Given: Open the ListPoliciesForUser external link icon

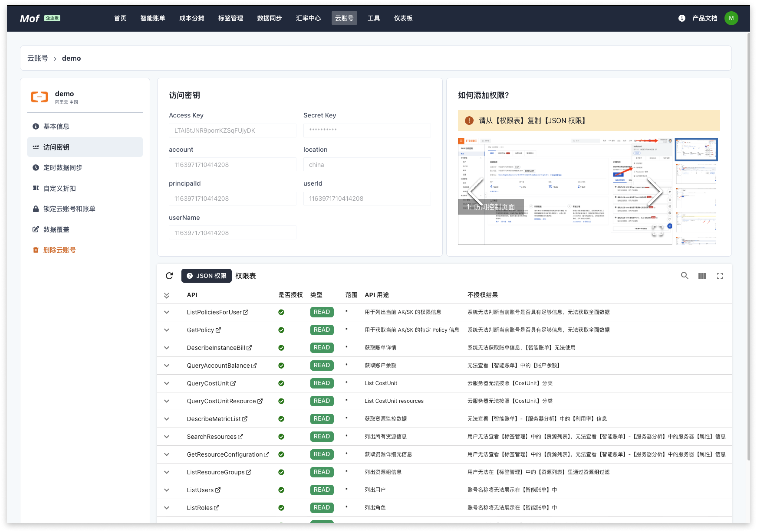Looking at the screenshot, I should 246,312.
